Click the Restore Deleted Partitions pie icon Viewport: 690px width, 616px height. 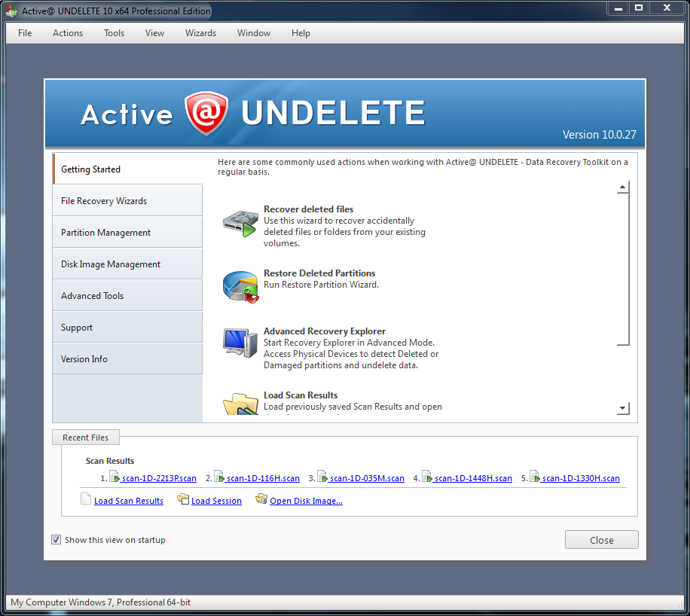240,287
